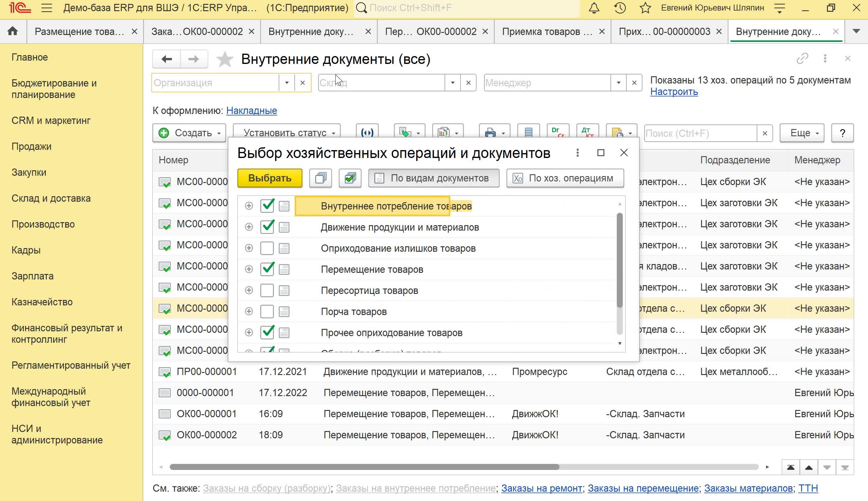Click the back navigation arrow
Image resolution: width=868 pixels, height=501 pixels.
click(166, 59)
